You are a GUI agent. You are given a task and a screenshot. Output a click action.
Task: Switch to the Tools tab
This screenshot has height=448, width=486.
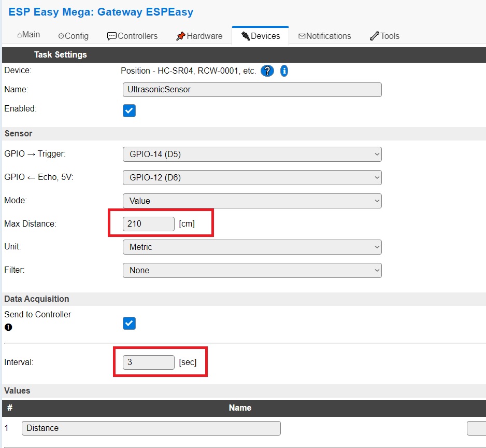click(x=384, y=36)
